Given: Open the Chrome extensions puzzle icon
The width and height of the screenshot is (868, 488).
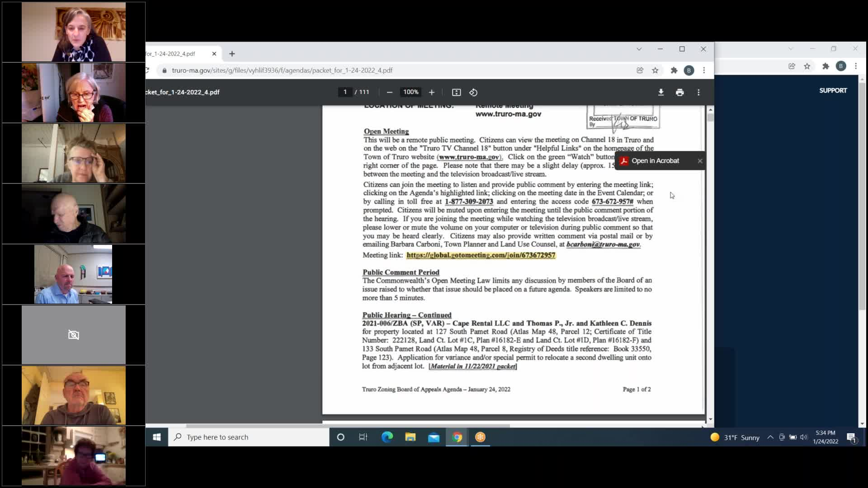Looking at the screenshot, I should click(674, 70).
